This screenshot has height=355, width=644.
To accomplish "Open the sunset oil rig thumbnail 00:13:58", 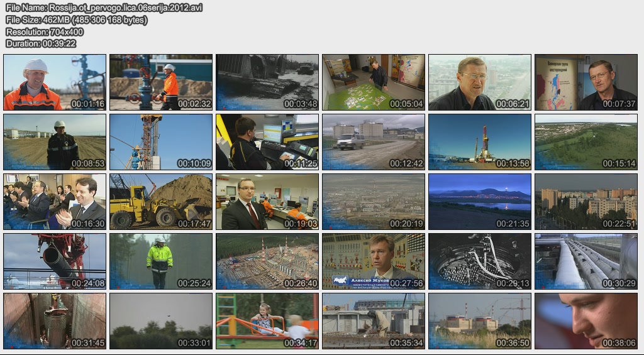I will click(480, 142).
